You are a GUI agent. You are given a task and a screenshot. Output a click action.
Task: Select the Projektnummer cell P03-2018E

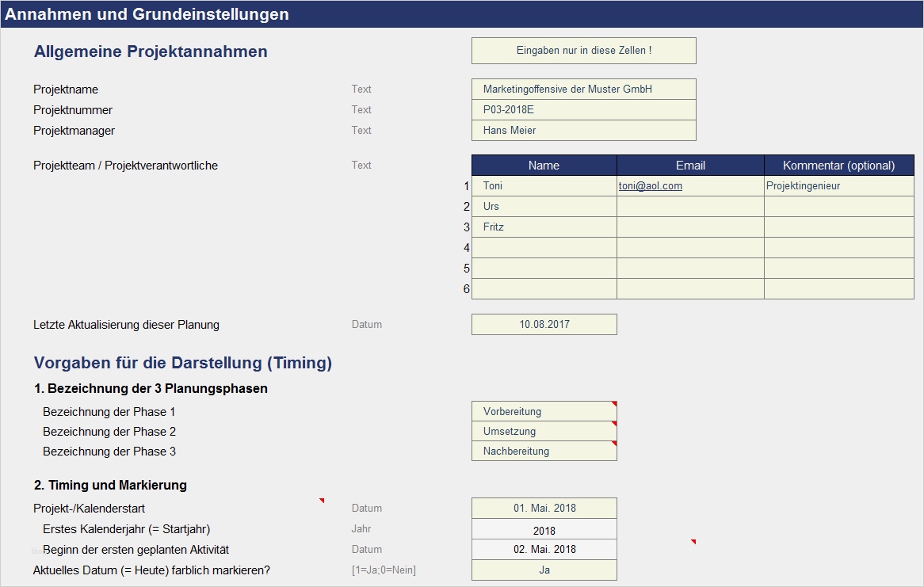pyautogui.click(x=583, y=109)
